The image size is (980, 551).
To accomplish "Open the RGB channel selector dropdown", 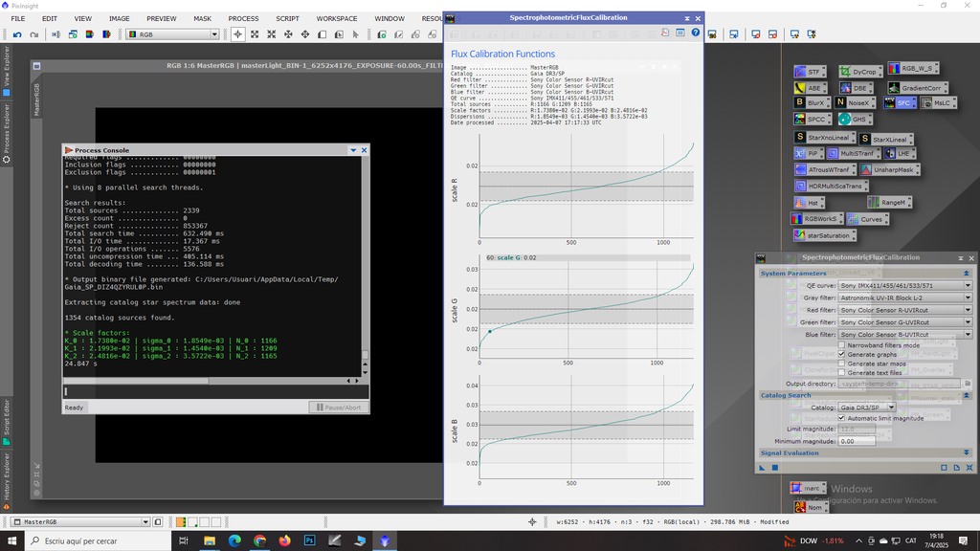I will [x=172, y=34].
